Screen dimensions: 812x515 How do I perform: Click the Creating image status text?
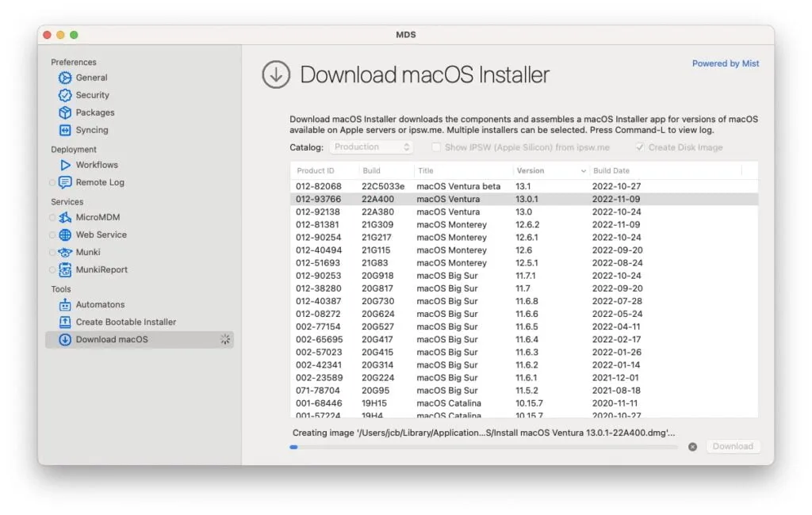[x=484, y=433]
